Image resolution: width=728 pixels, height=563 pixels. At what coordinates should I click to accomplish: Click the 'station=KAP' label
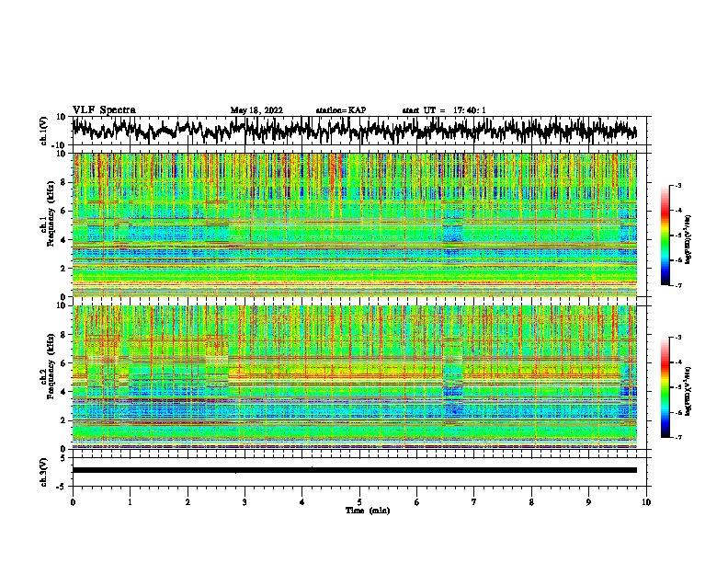coord(341,110)
